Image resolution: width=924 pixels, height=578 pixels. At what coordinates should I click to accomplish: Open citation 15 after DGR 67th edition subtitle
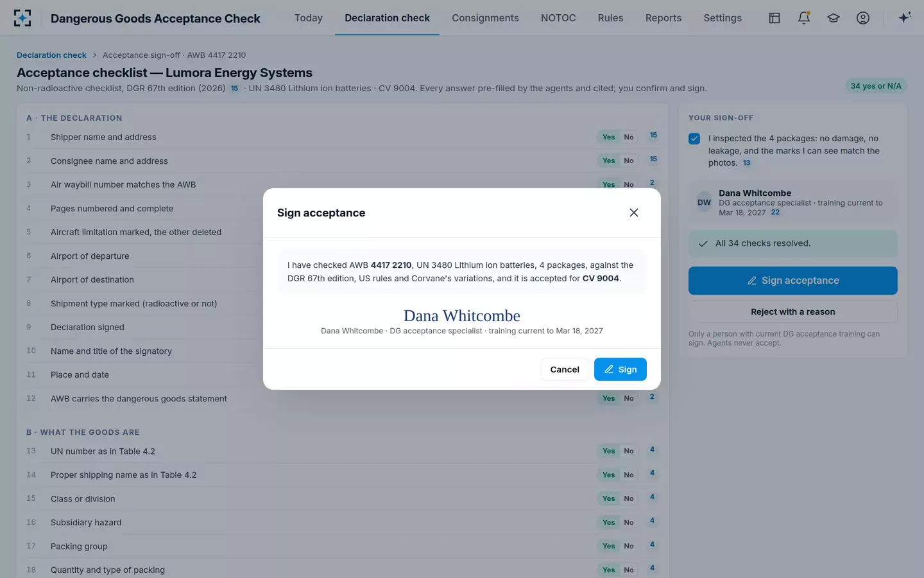(234, 89)
